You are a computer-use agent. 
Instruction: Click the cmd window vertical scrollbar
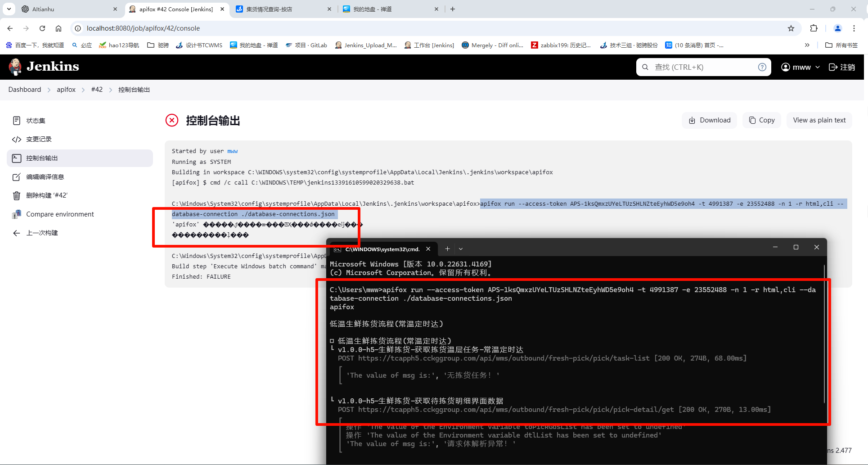tap(824, 333)
